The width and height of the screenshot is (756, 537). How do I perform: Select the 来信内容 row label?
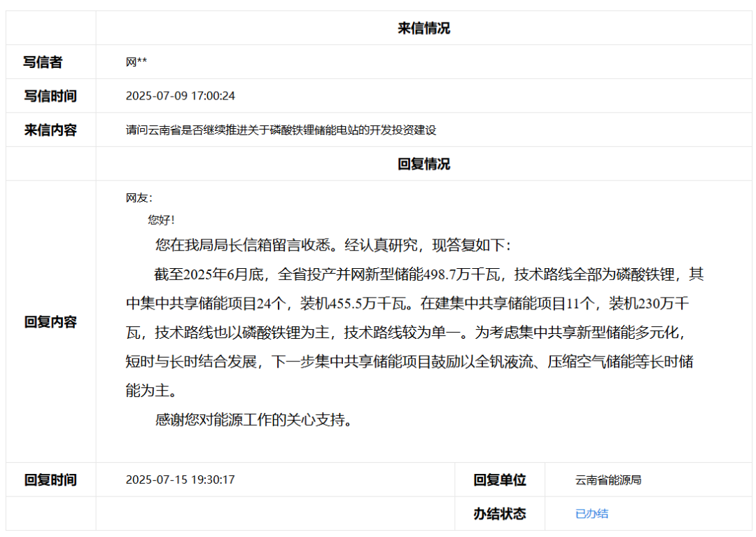pyautogui.click(x=50, y=130)
